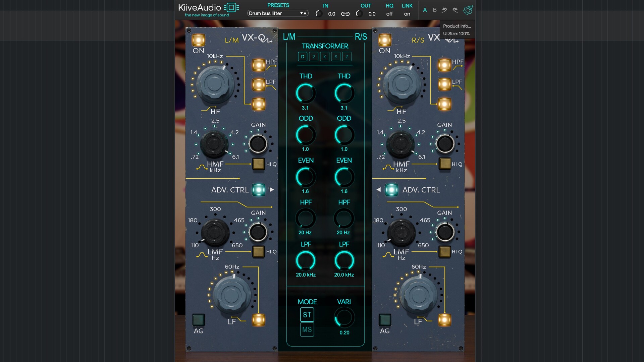This screenshot has width=644, height=362.
Task: Select the UI Size 100% menu entry
Action: (456, 34)
